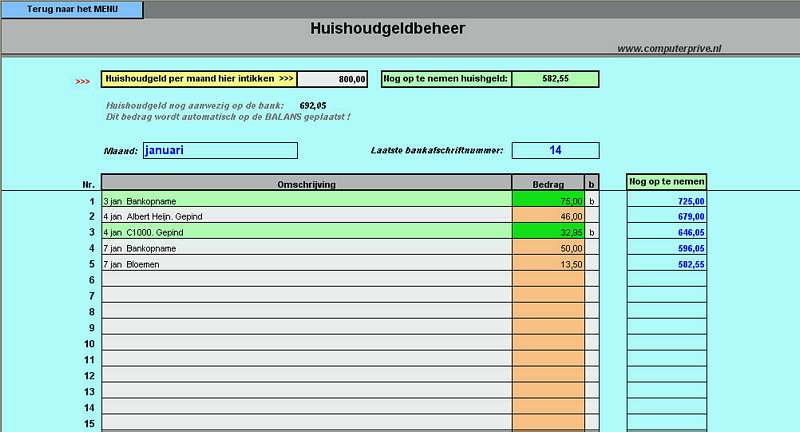Toggle the 'b' marker cell in row 1

pyautogui.click(x=592, y=200)
